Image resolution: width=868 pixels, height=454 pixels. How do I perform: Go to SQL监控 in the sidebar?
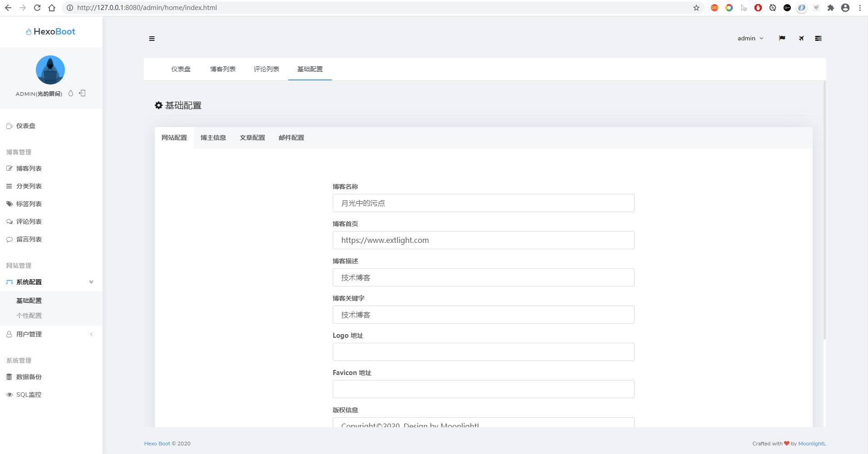pos(29,395)
